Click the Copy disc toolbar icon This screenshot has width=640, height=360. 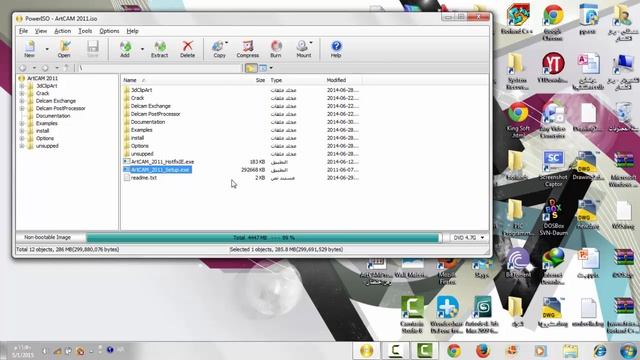point(219,49)
